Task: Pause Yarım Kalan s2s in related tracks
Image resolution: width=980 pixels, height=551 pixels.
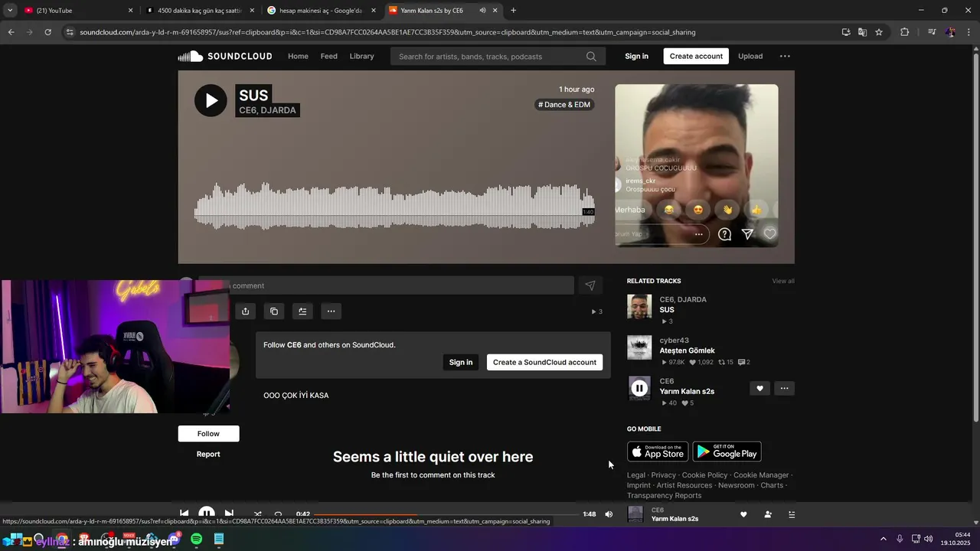Action: 639,388
